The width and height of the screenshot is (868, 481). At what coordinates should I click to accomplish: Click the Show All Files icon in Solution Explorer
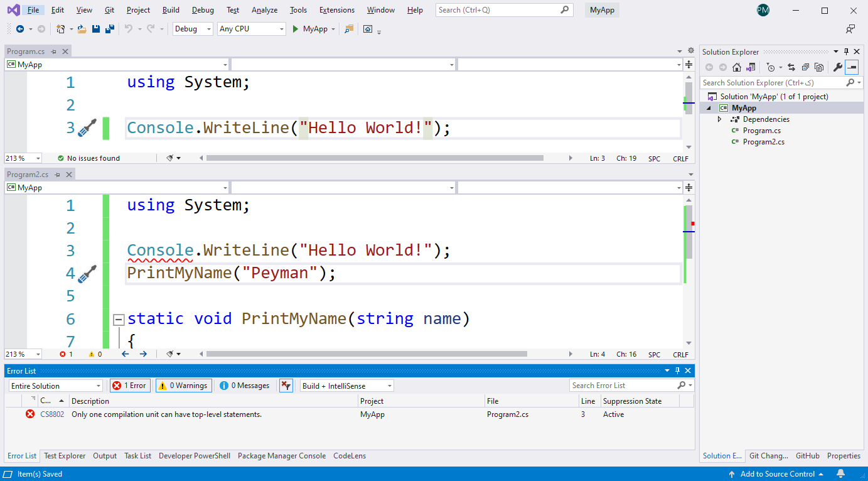819,67
